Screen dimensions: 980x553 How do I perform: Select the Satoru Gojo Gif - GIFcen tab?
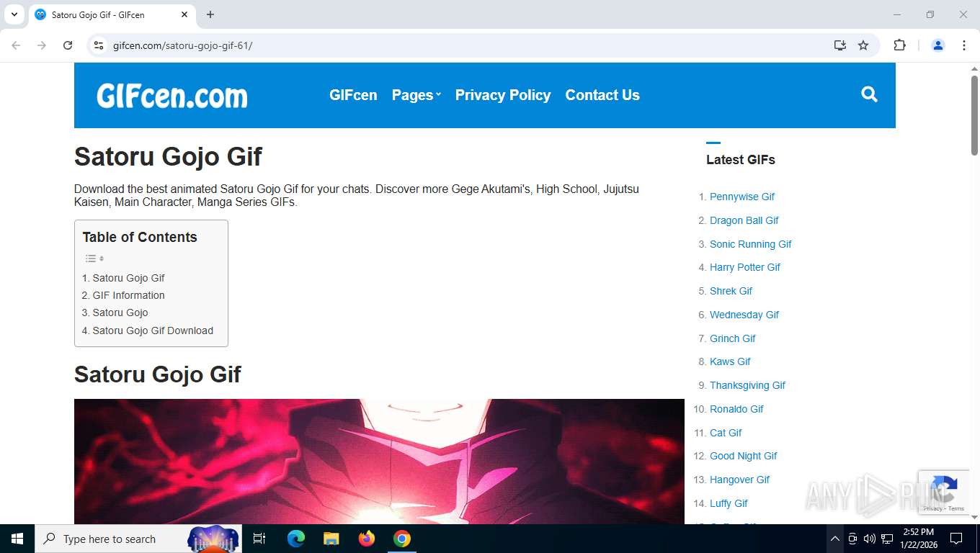(112, 14)
